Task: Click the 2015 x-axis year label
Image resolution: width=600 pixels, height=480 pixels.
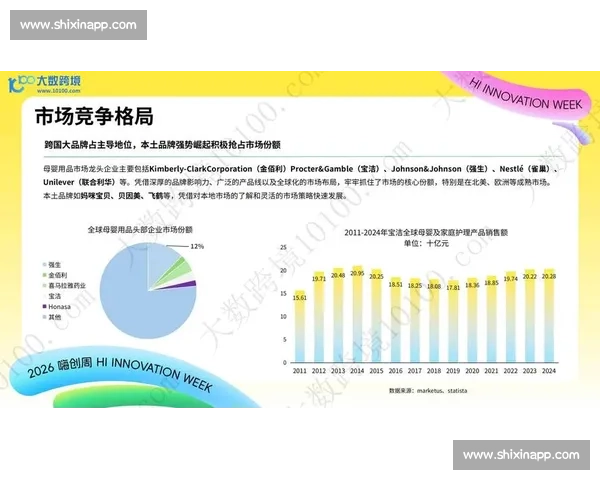Action: [376, 371]
